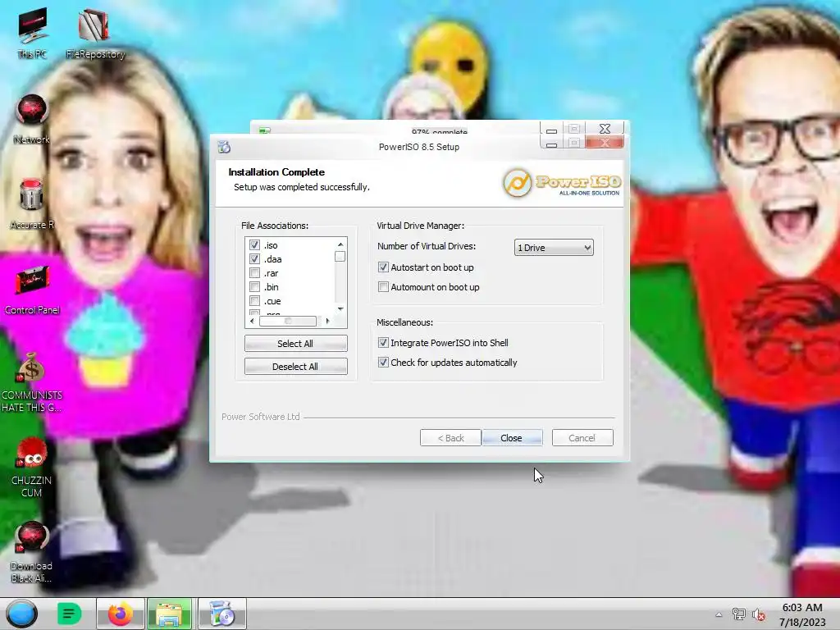Click Installation Complete heading text
Screen dimensions: 840x630
(x=276, y=172)
